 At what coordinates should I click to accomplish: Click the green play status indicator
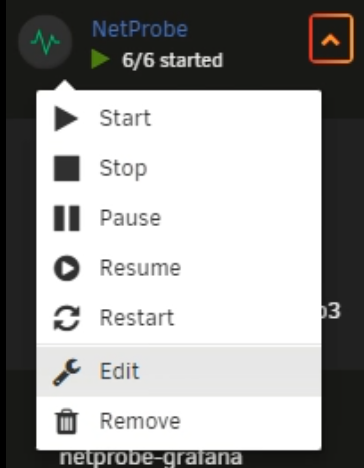(100, 60)
